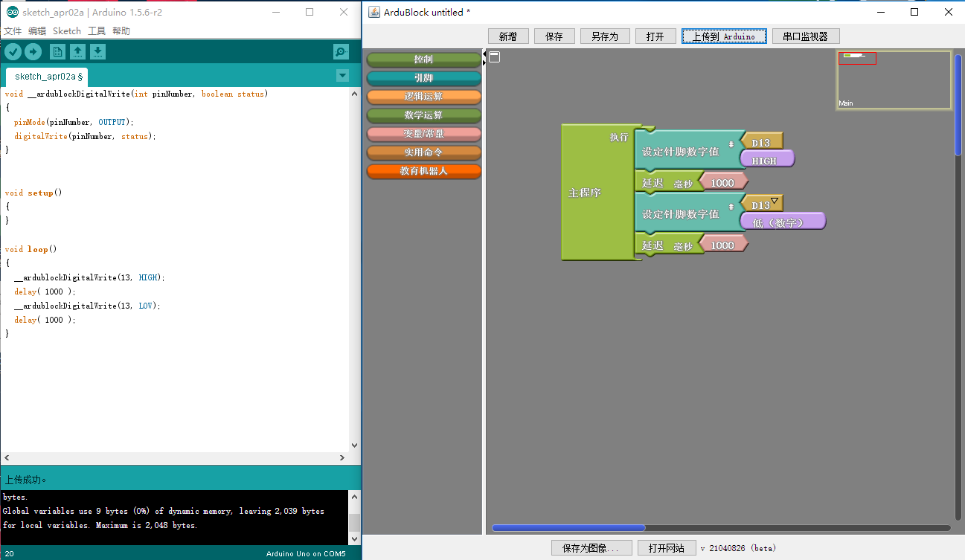Click the 上传成功 status message
The width and height of the screenshot is (965, 560).
tap(26, 480)
